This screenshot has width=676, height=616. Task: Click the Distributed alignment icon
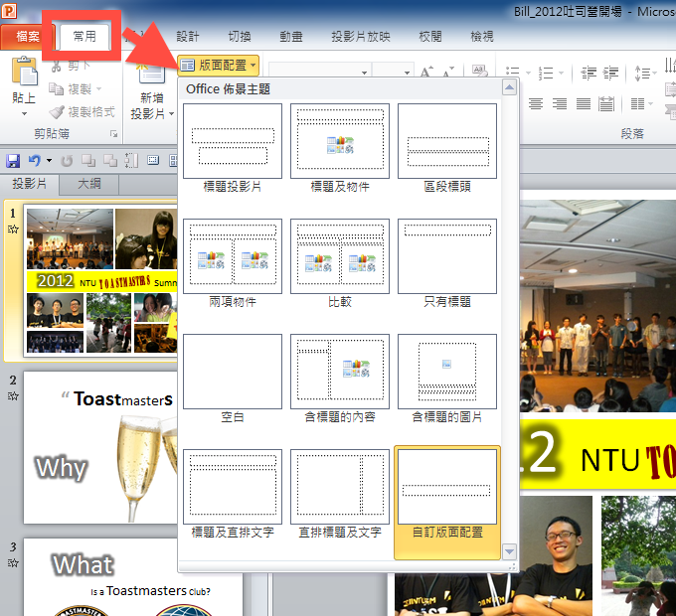pos(606,103)
